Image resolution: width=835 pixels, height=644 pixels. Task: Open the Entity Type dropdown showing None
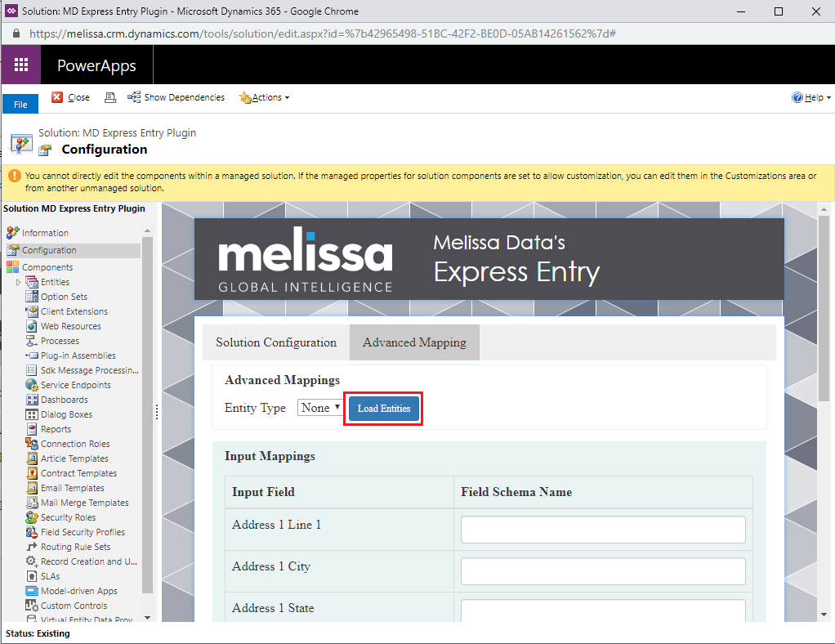pos(319,408)
